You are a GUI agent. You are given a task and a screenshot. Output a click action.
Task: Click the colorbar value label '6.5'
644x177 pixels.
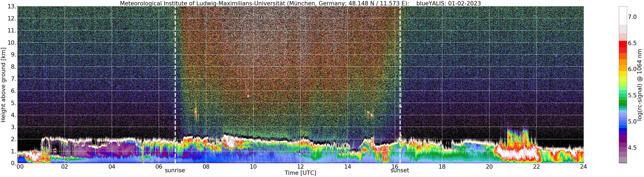(x=632, y=43)
